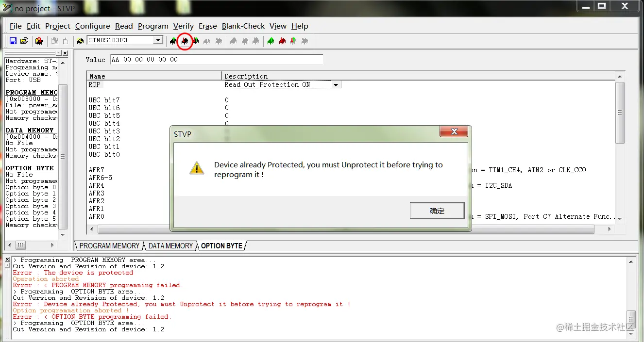Screen dimensions: 644x342
Task: Click Verify all tabs chip icon
Action: coord(293,41)
